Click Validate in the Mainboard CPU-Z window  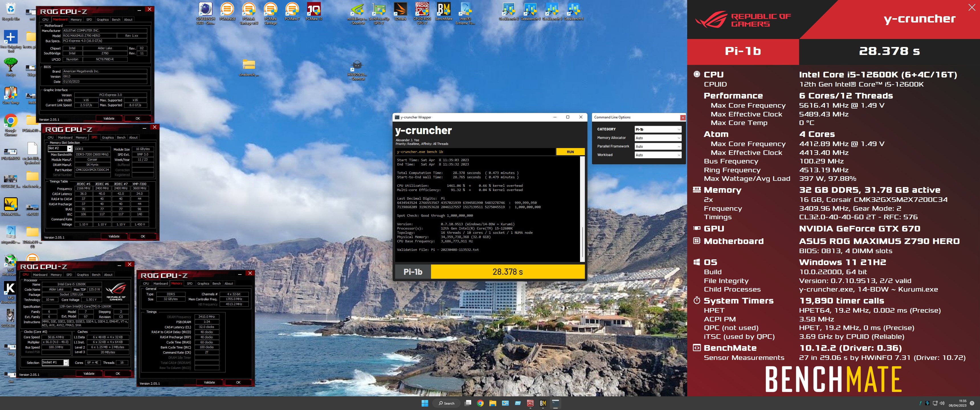click(109, 119)
